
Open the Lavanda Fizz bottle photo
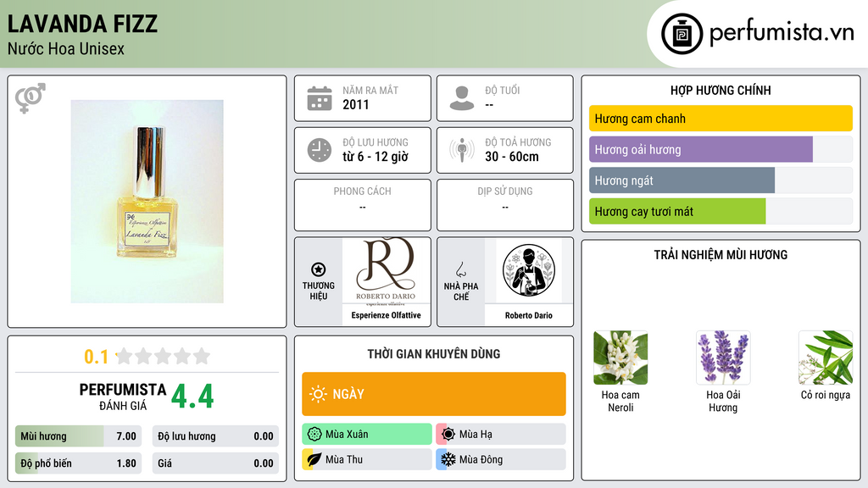pos(147,202)
